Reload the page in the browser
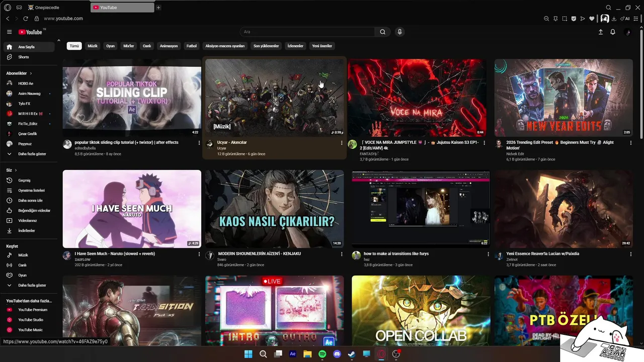The image size is (644, 362). tap(26, 19)
